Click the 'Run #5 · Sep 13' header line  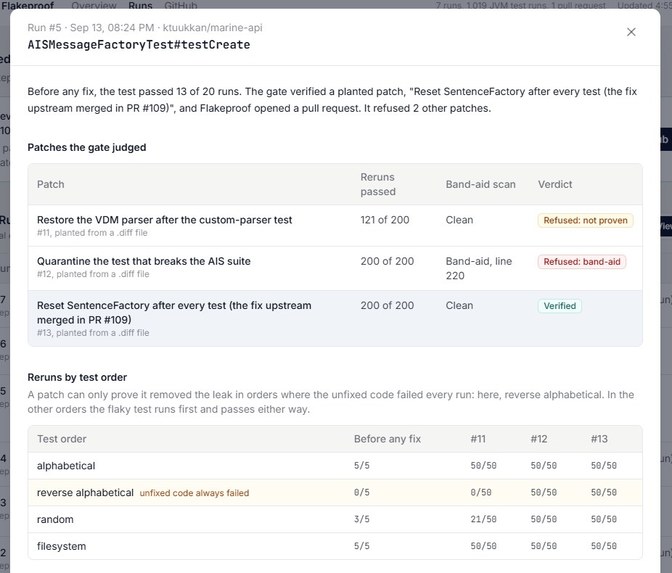click(x=145, y=28)
